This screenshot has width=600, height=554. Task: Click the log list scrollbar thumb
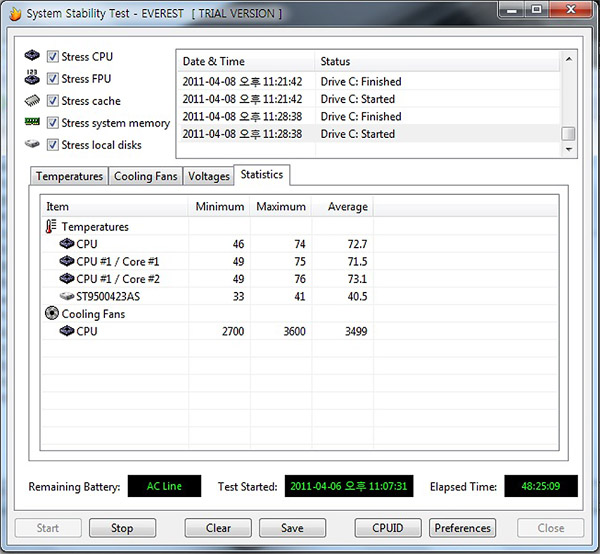click(x=568, y=134)
